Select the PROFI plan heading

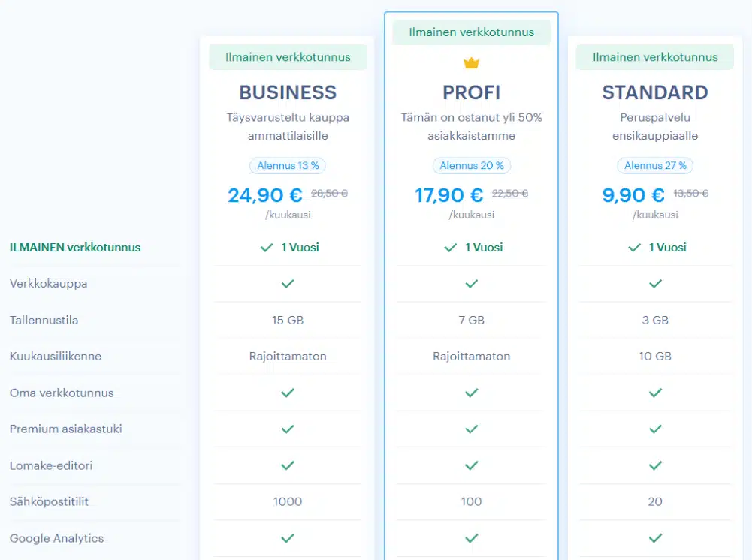[471, 92]
